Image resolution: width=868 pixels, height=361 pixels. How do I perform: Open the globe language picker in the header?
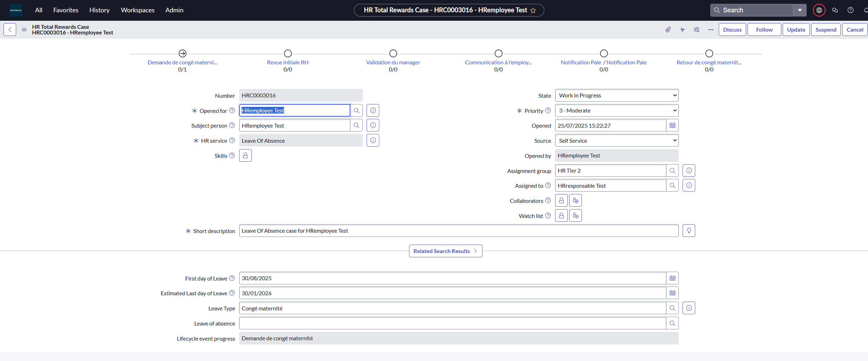[819, 10]
